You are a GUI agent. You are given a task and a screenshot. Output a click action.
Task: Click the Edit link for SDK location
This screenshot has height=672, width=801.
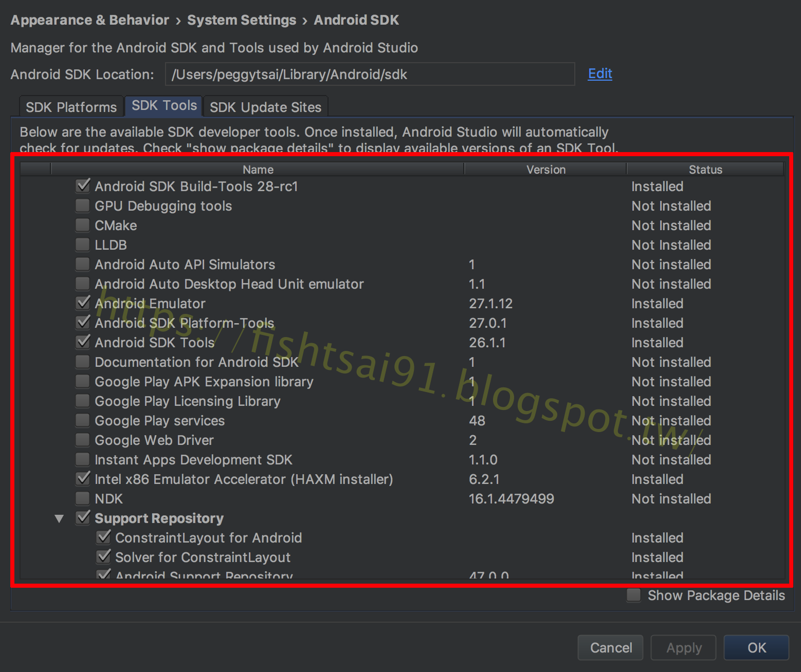[600, 73]
